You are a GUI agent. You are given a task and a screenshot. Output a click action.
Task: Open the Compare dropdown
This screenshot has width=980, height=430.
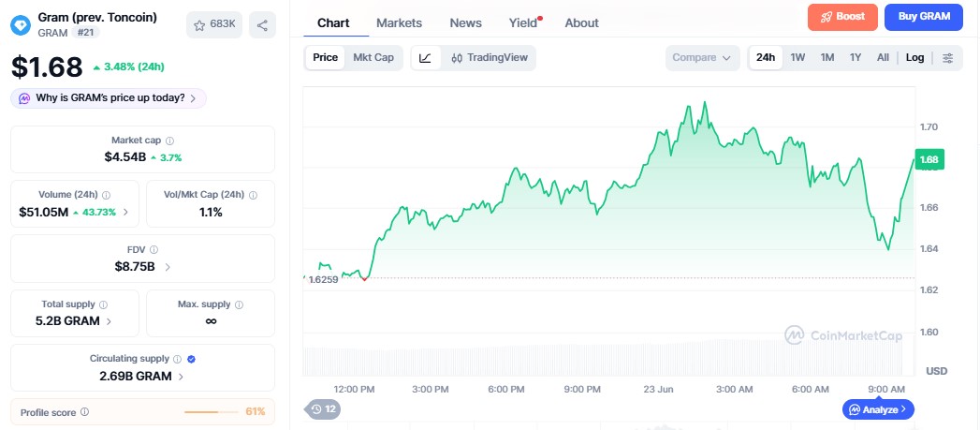pyautogui.click(x=703, y=57)
